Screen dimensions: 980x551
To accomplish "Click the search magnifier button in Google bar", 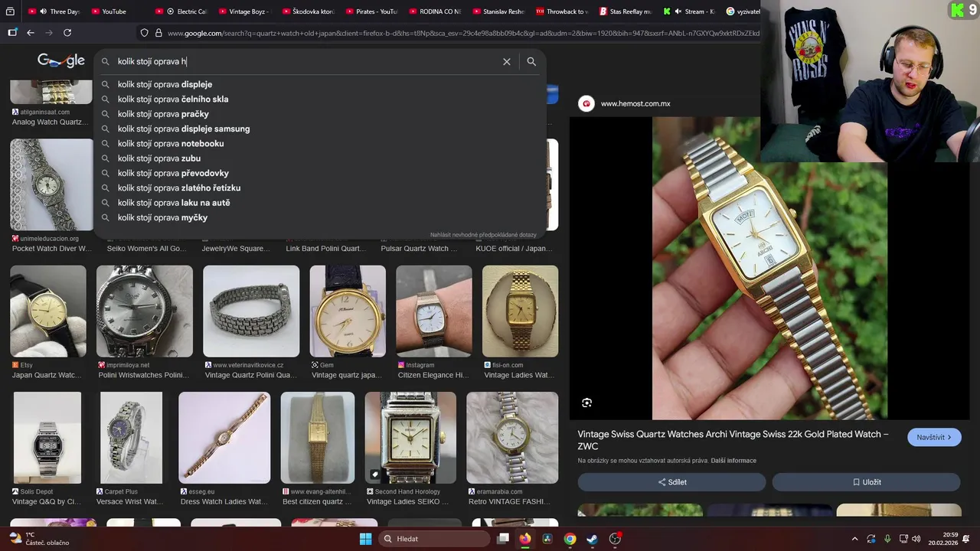I will [x=531, y=62].
